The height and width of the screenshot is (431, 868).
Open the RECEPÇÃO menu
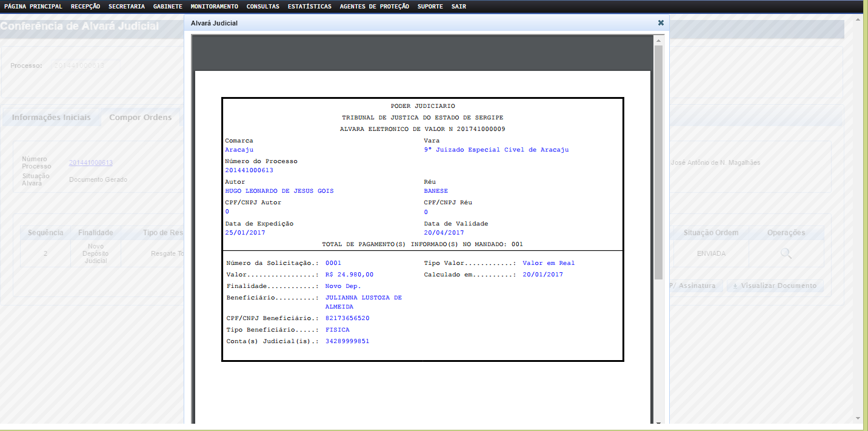click(x=85, y=6)
